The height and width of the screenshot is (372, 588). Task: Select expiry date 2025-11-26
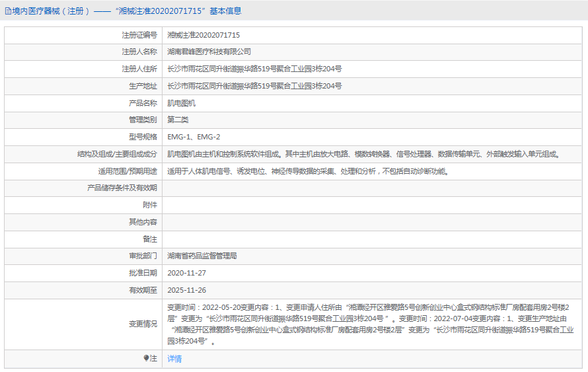click(x=187, y=290)
